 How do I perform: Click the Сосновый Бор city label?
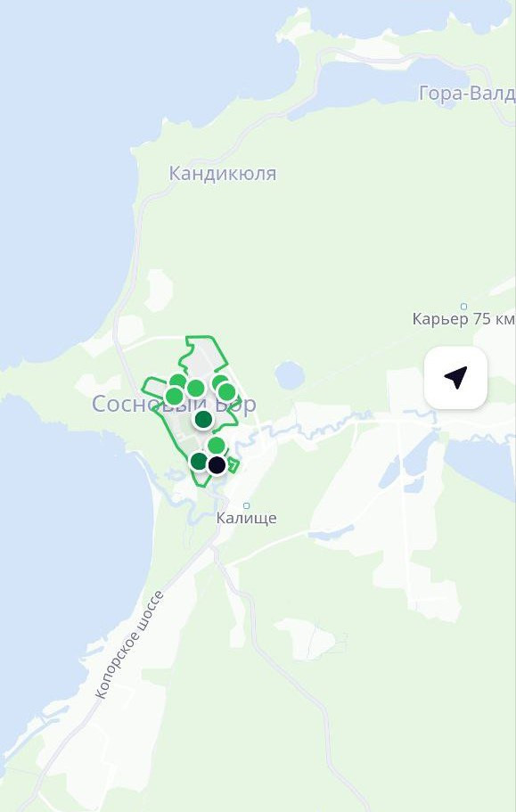174,404
